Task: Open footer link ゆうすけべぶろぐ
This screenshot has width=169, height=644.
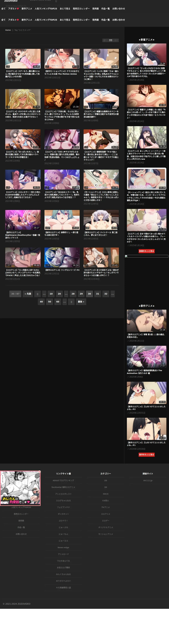Action: 63,581
